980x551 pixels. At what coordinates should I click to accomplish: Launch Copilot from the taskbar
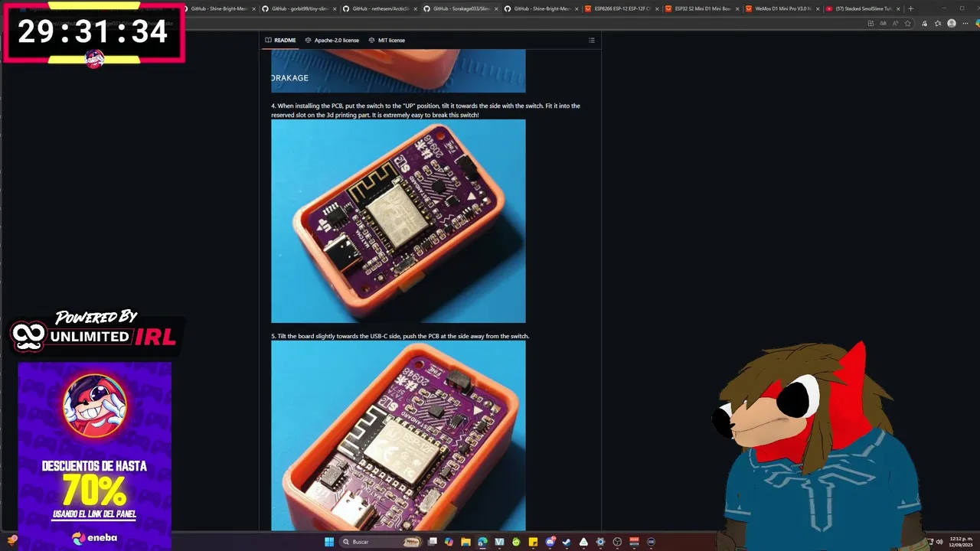click(449, 542)
